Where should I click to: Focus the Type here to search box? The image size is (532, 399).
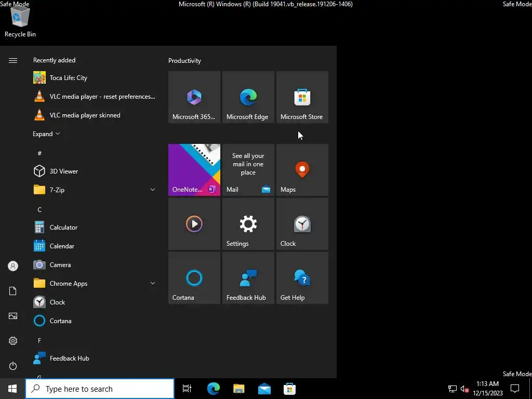click(100, 389)
